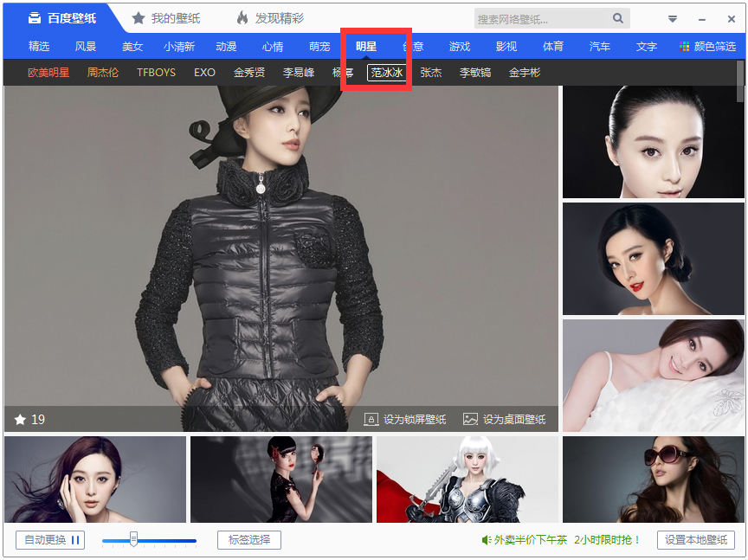Screen dimensions: 748x560
Task: Open the 标签选择 tag selector
Action: point(249,540)
